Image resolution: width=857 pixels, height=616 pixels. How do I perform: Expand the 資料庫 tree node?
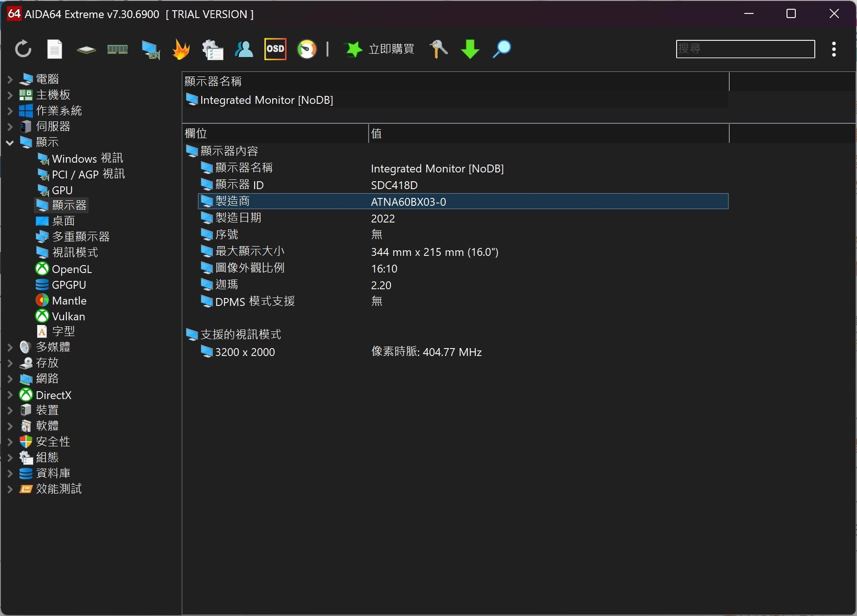click(10, 474)
